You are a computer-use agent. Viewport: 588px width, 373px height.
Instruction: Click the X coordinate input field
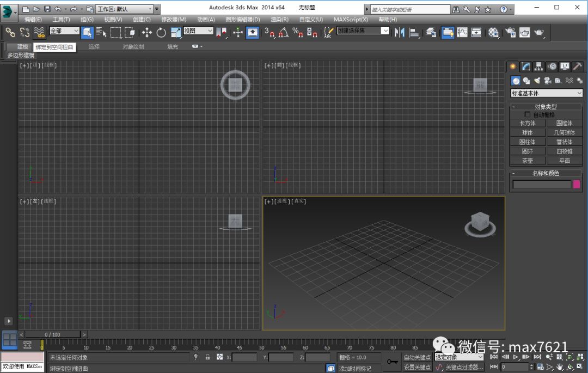click(x=244, y=357)
